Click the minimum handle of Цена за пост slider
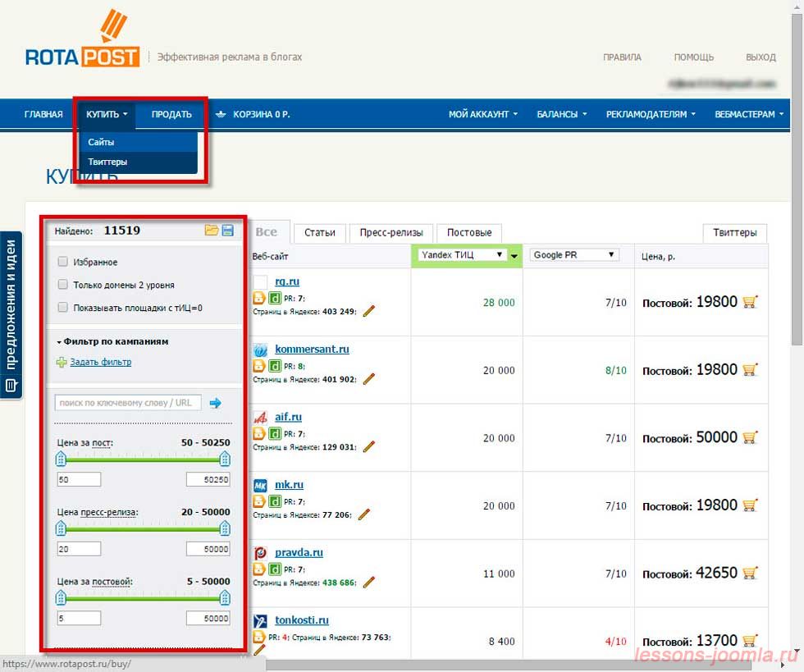 [61, 459]
